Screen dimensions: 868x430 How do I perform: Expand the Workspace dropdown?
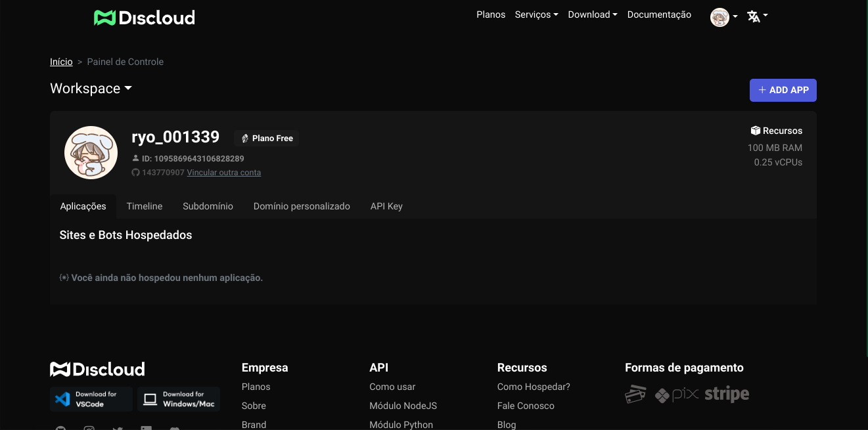91,88
